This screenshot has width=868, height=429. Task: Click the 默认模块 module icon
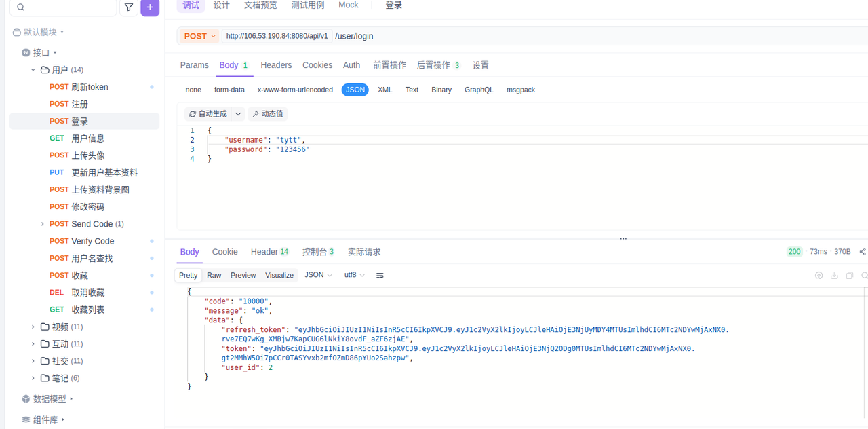tap(17, 32)
